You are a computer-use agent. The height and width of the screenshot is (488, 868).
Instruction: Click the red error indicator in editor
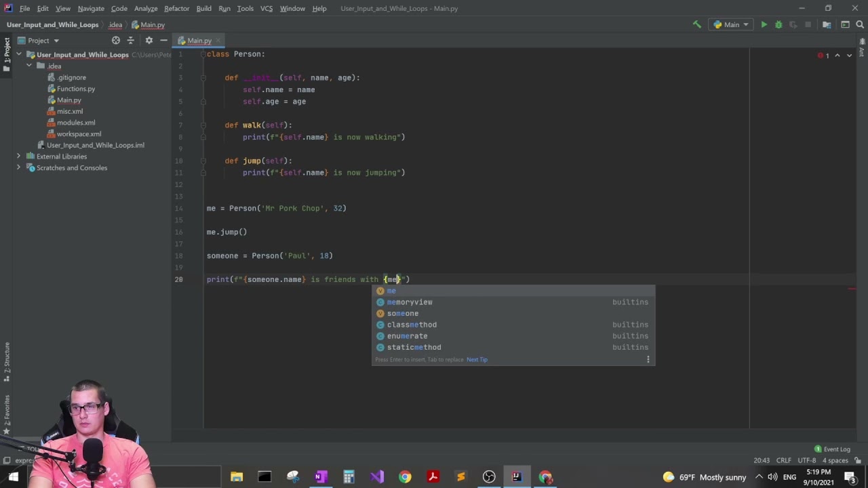click(823, 55)
